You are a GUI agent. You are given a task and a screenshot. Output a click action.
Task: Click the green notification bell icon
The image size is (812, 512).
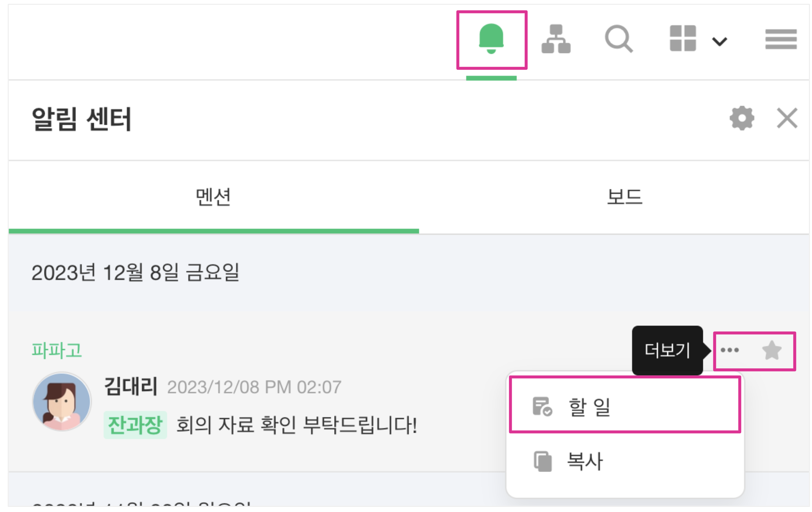click(491, 38)
